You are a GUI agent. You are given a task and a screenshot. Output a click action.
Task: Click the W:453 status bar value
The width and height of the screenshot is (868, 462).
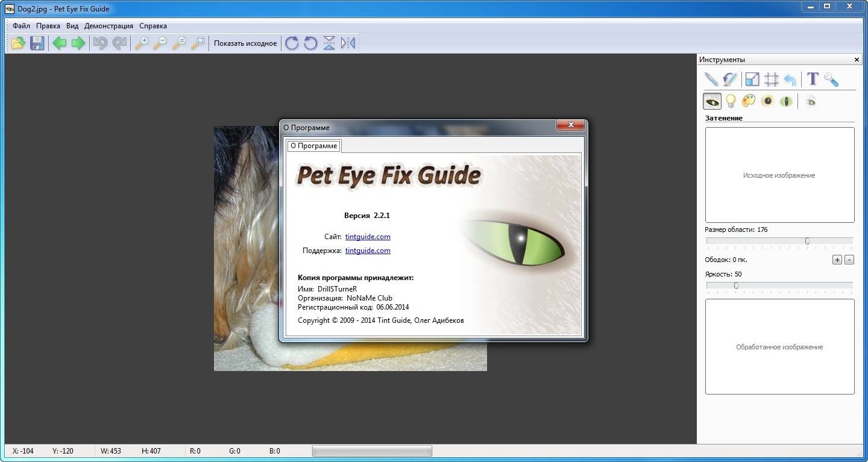(x=111, y=451)
